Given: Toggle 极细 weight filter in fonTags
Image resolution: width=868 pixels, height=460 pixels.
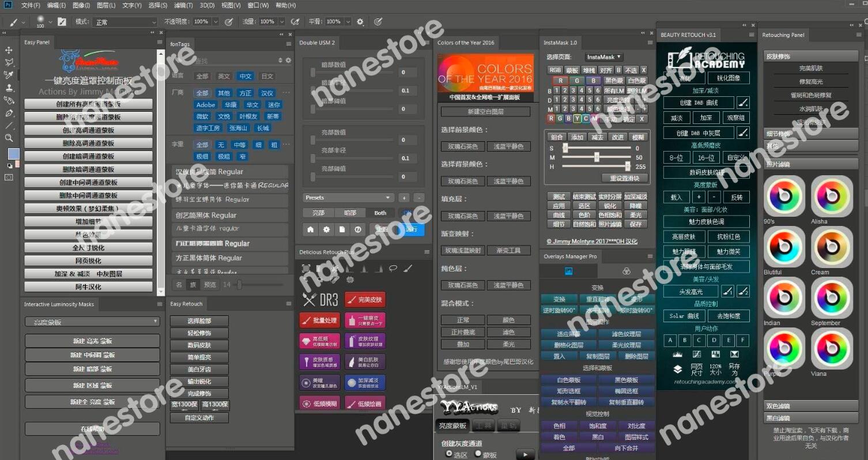Looking at the screenshot, I should (202, 156).
